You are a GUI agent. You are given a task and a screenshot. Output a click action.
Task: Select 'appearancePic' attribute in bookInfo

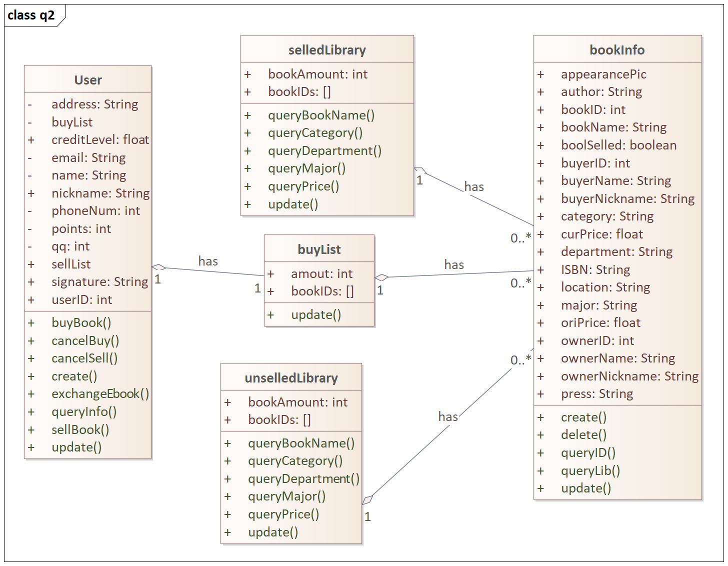pos(603,74)
